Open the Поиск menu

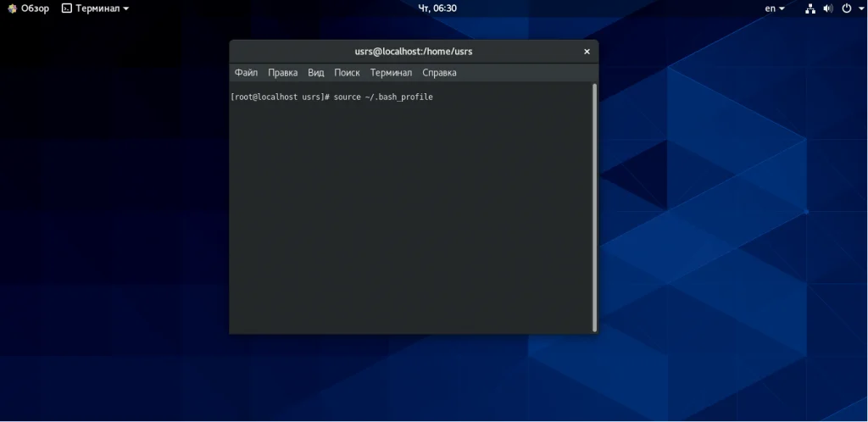coord(347,73)
